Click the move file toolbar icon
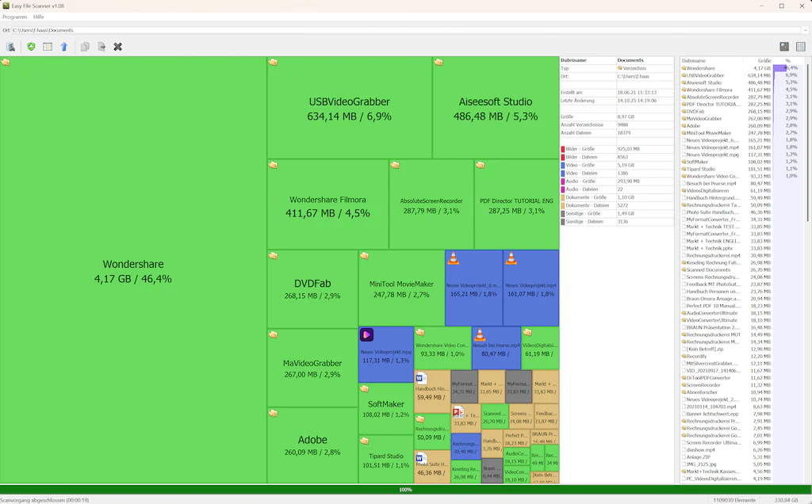This screenshot has height=504, width=812. (101, 47)
